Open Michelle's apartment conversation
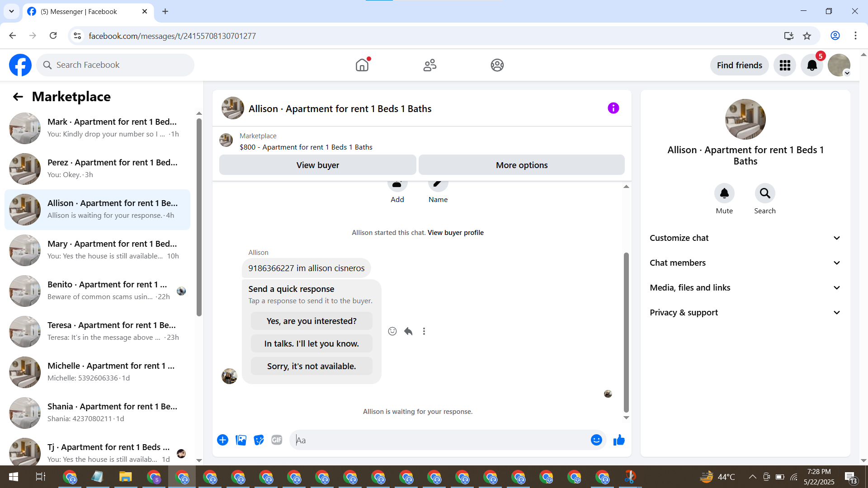 97,372
